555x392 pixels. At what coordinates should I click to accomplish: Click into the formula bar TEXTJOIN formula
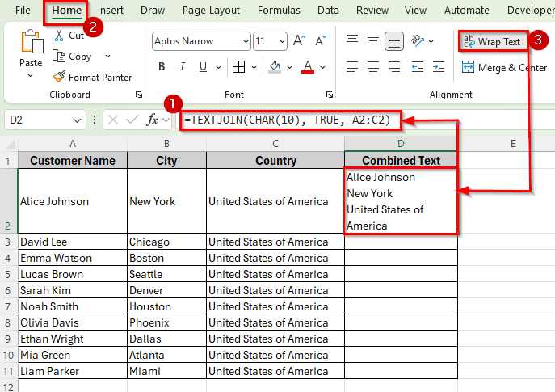(287, 120)
